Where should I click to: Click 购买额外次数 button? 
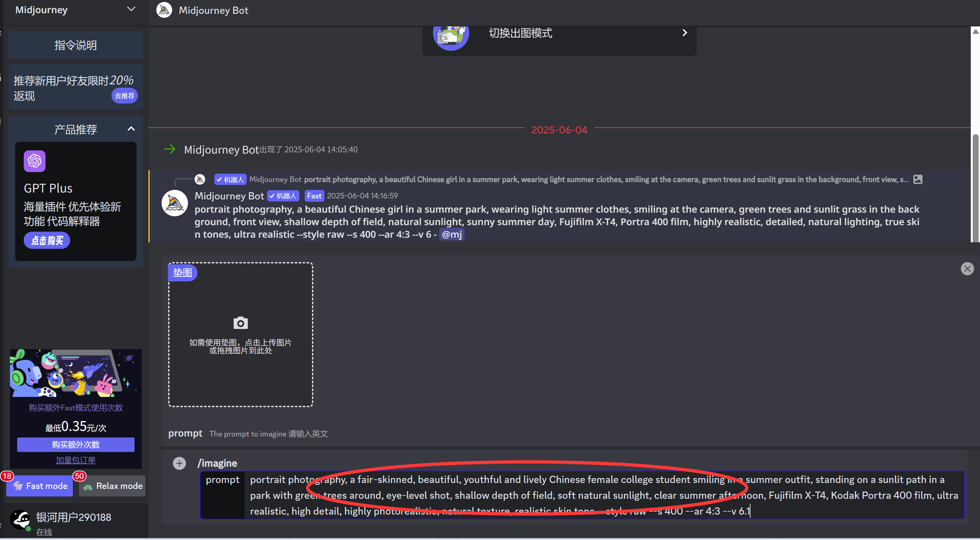pos(76,444)
